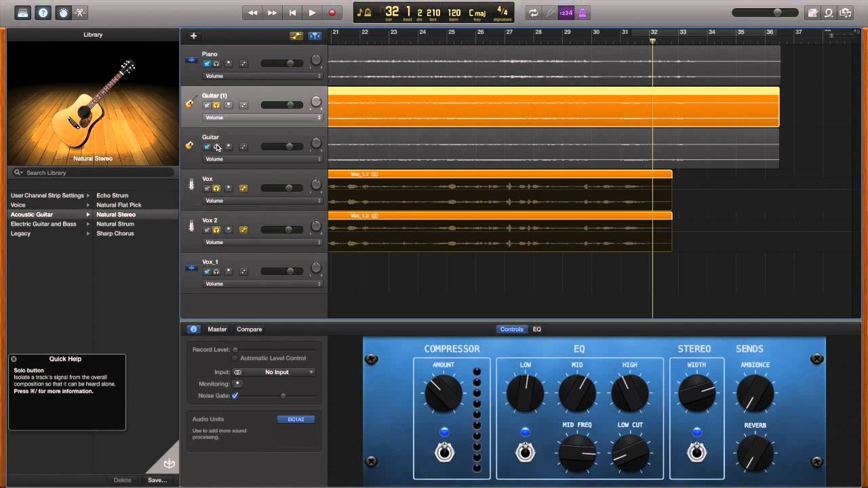The width and height of the screenshot is (868, 488).
Task: Enable record on the Piano track
Action: click(229, 64)
